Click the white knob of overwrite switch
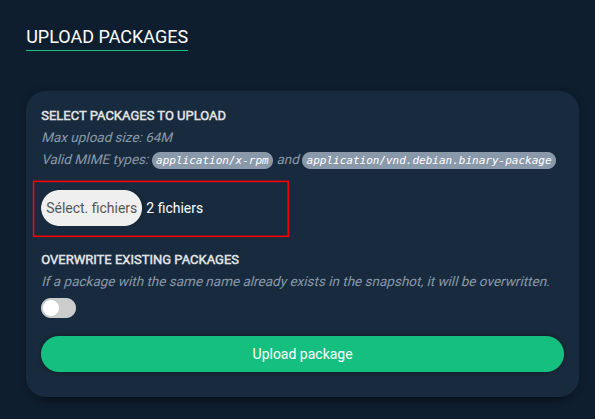 pos(51,308)
